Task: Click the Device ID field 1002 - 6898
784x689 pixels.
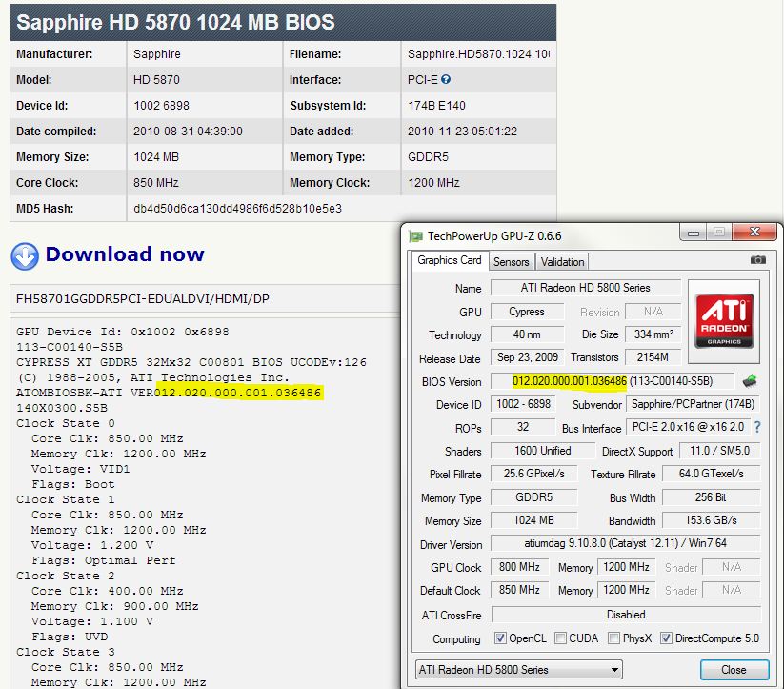Action: click(524, 404)
